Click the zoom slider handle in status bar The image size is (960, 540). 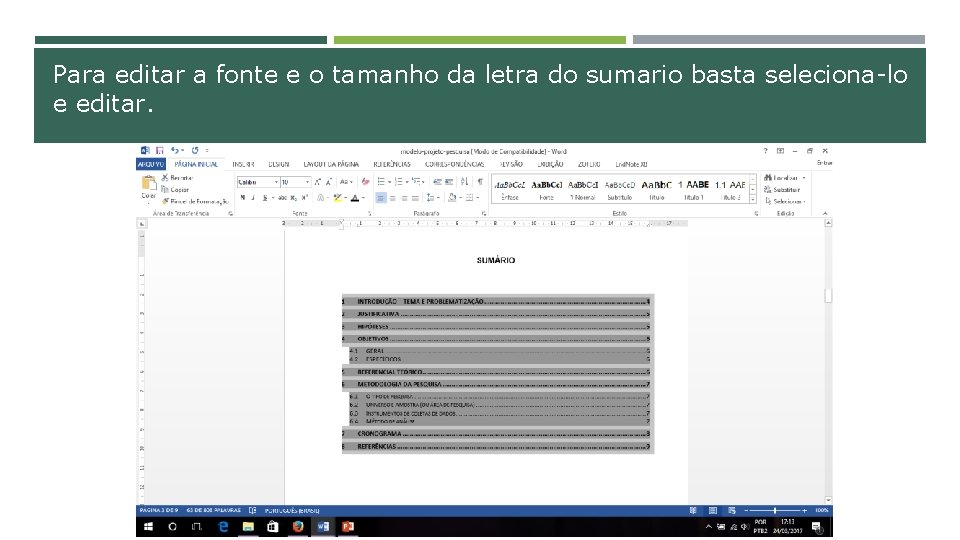click(774, 510)
